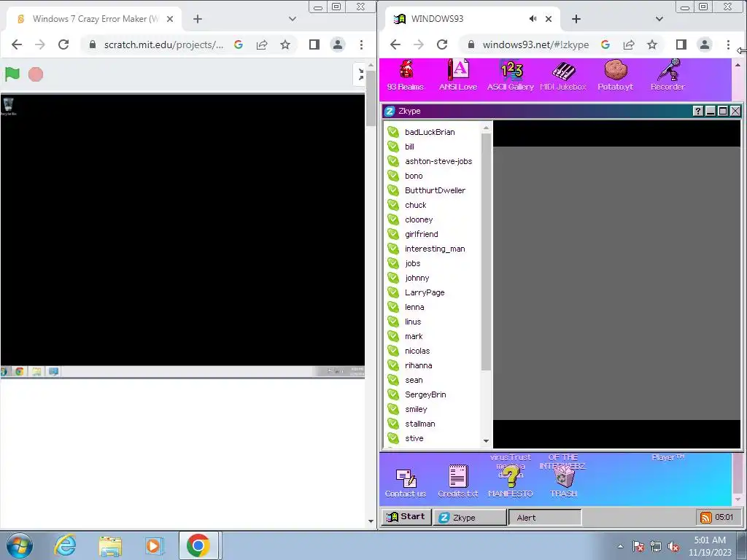Open the 93 Realms desktop icon

406,75
